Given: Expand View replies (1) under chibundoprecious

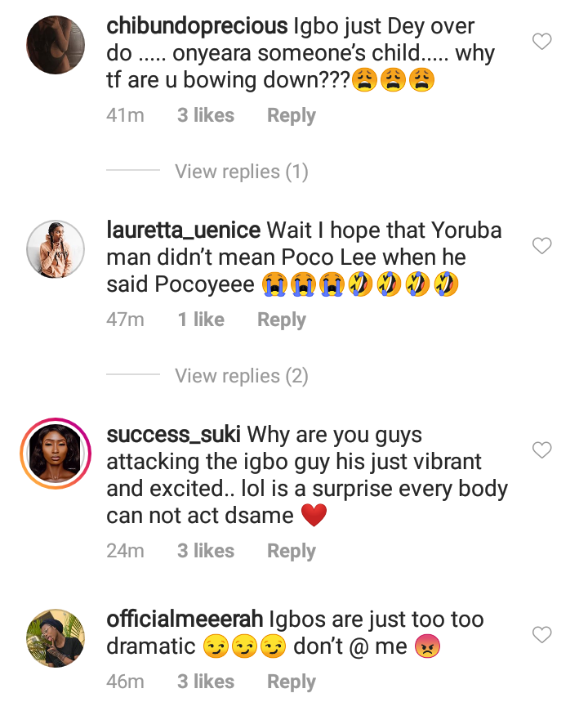Looking at the screenshot, I should (241, 172).
